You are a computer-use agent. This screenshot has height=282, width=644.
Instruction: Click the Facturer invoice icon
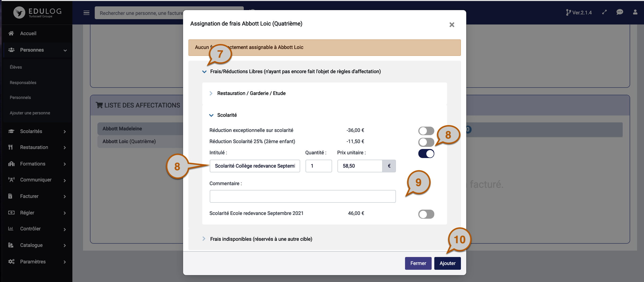[10, 196]
